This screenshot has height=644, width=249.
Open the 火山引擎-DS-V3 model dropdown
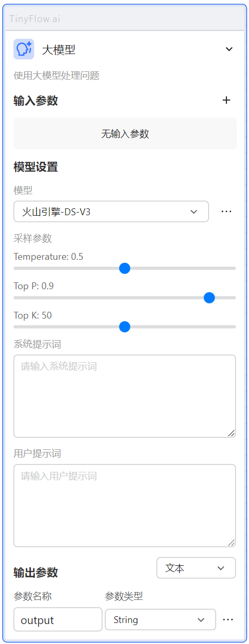111,212
